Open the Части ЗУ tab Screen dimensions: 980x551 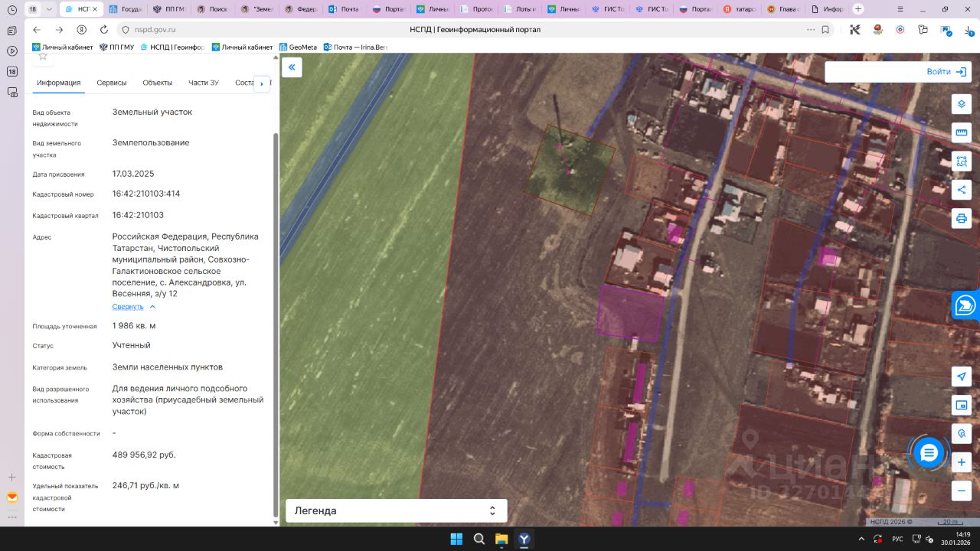[204, 83]
